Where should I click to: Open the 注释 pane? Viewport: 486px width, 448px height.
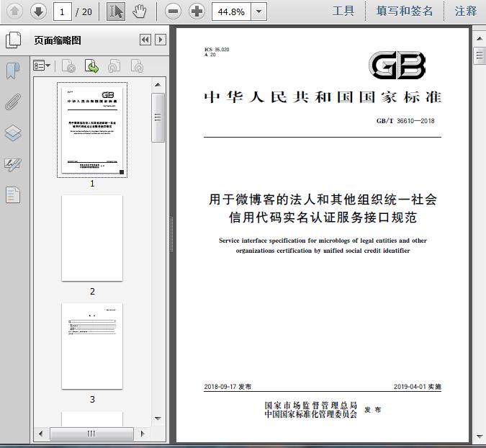[x=466, y=11]
